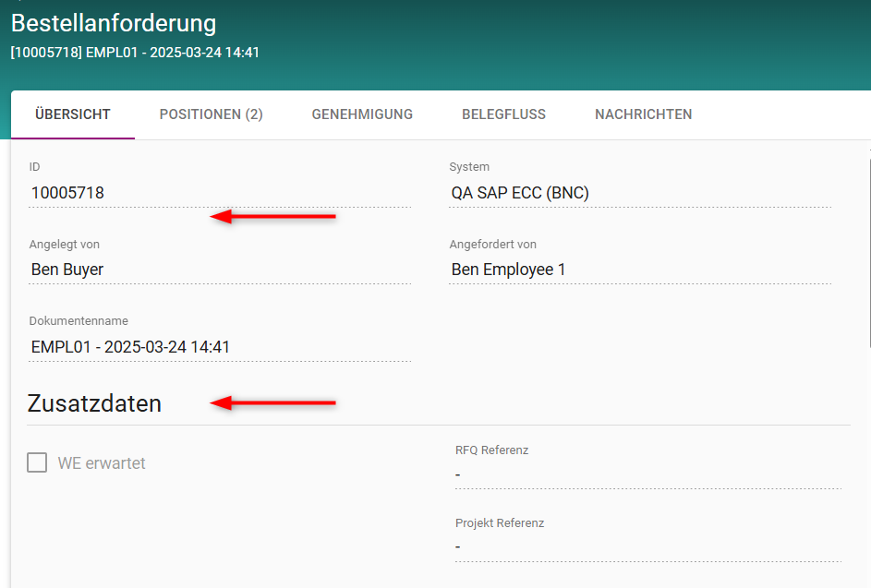Go to the Genehmigung tab
871x588 pixels.
[x=362, y=114]
